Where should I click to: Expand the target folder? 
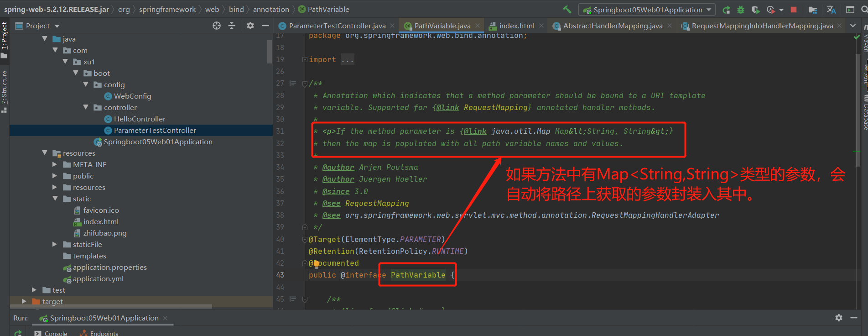point(24,301)
